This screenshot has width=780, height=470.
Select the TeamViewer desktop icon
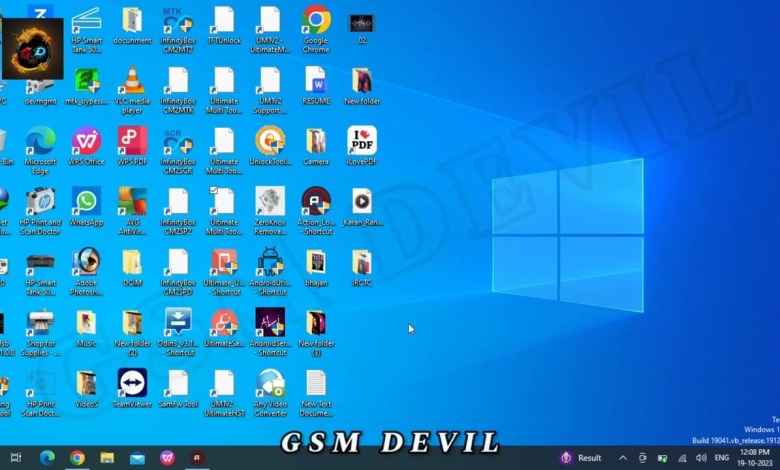[132, 382]
